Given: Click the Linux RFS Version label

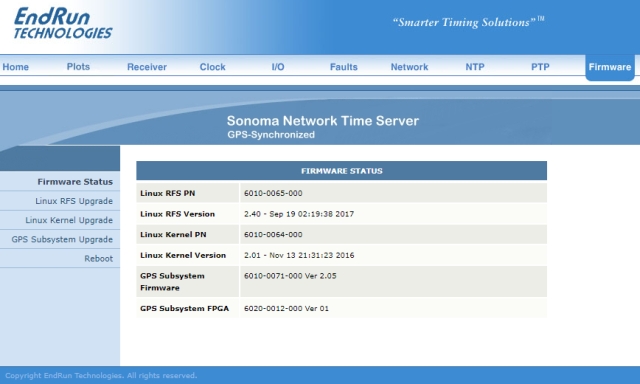Looking at the screenshot, I should pos(178,214).
